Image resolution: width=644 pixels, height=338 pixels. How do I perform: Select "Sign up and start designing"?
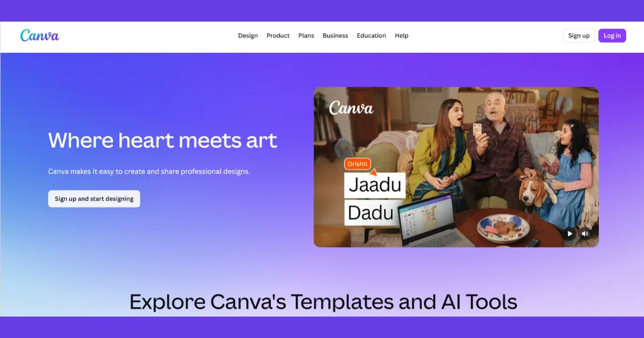point(94,199)
